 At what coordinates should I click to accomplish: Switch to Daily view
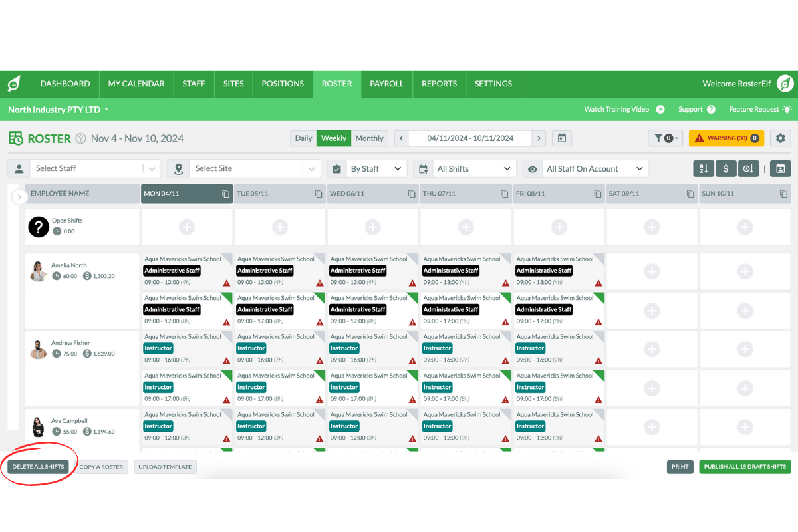[303, 138]
